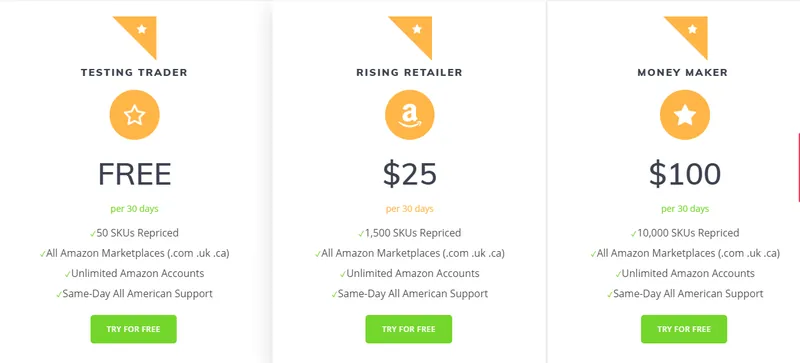
Task: Click the checkmark beside 10,000 SKUs Repriced
Action: tap(634, 233)
